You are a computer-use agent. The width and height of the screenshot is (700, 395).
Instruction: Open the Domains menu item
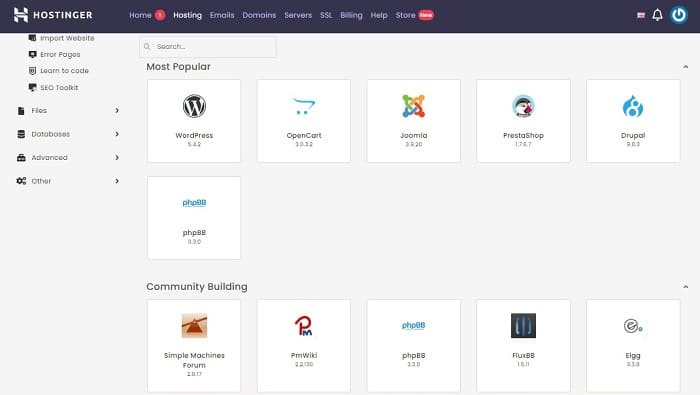point(259,15)
